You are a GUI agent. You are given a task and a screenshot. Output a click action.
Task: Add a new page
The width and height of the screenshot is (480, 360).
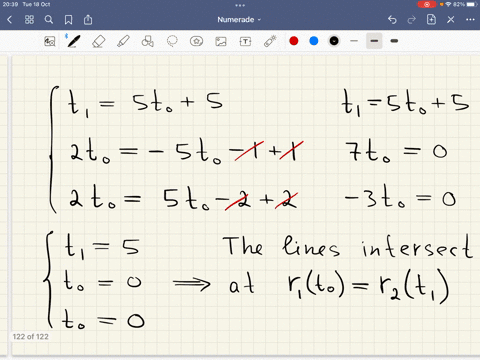point(431,20)
